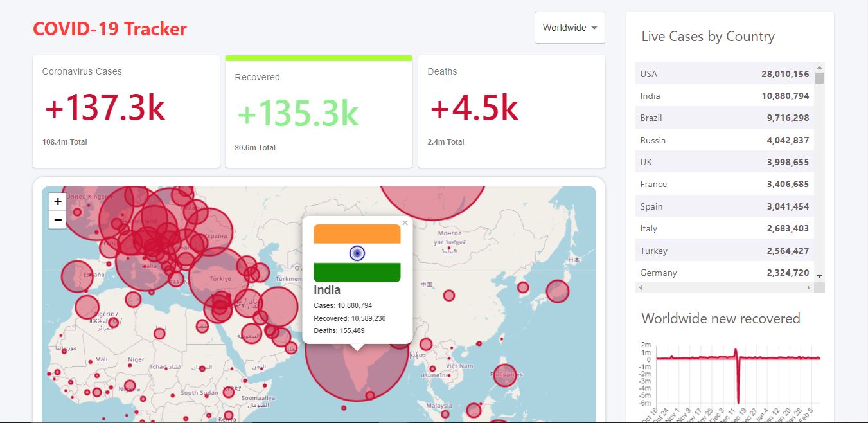Viewport: 868px width, 423px height.
Task: Click the Brazil row in country table
Action: (x=725, y=118)
